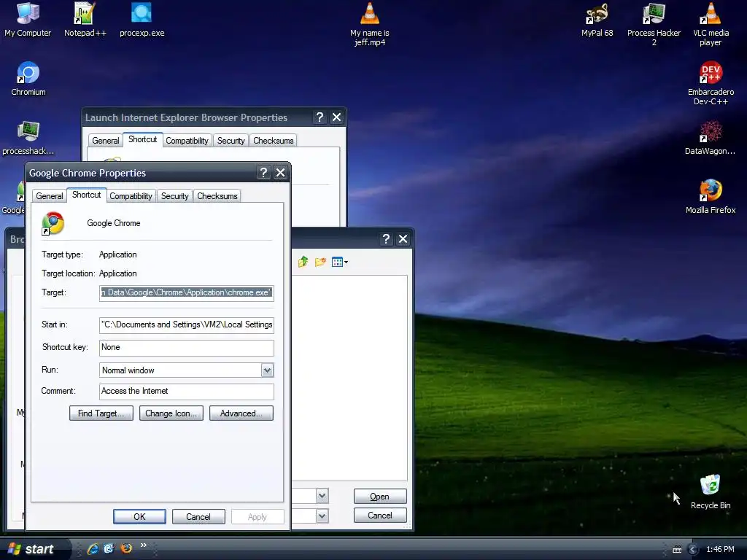Open Checksums tab in Chrome Properties
This screenshot has width=747, height=560.
pyautogui.click(x=217, y=195)
